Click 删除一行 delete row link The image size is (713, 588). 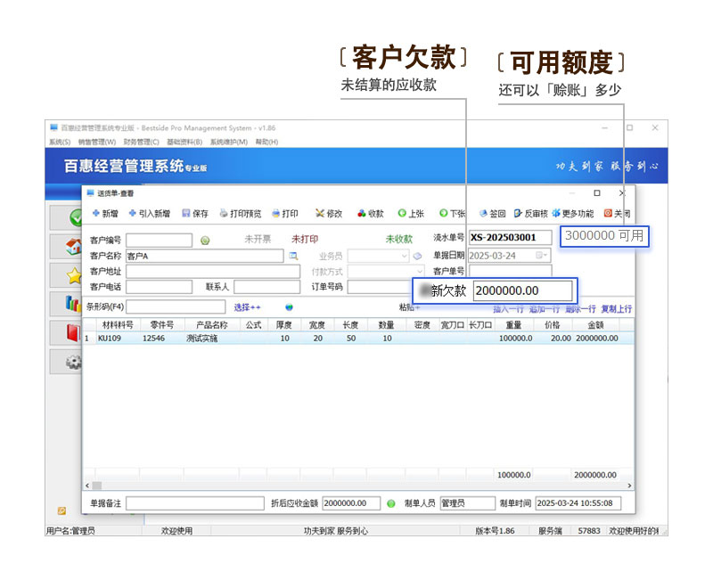[580, 309]
